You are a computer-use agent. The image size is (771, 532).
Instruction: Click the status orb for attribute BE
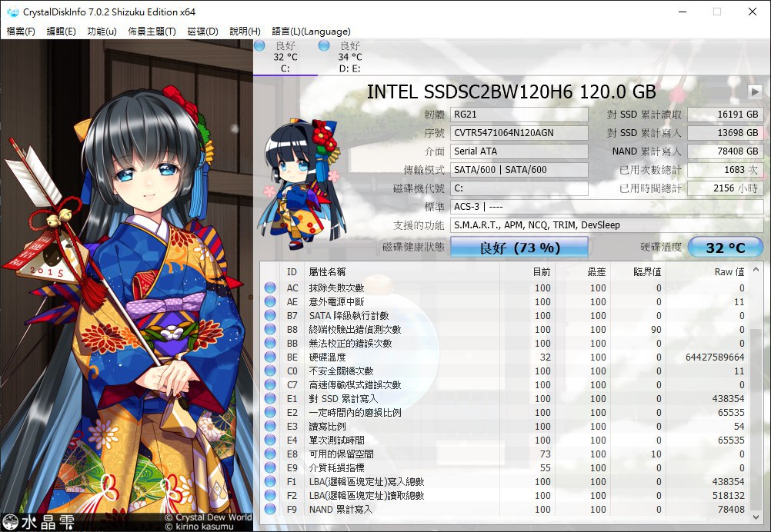(270, 357)
